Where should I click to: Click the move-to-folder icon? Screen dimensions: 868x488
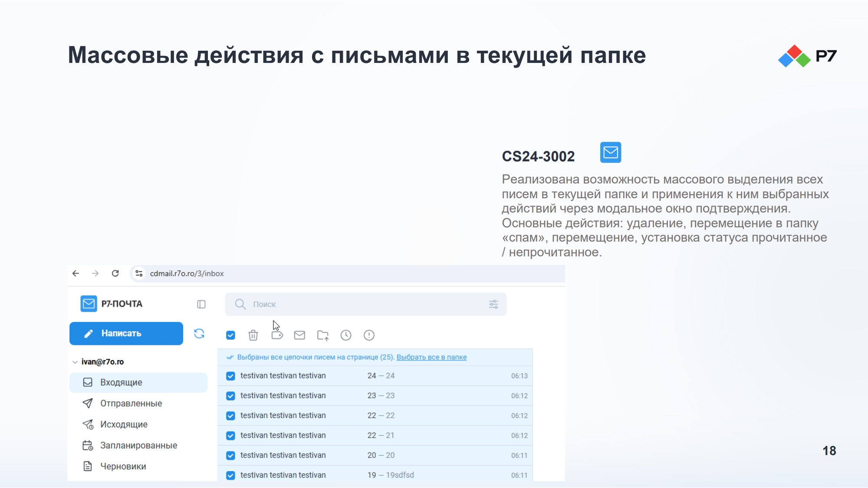tap(323, 335)
